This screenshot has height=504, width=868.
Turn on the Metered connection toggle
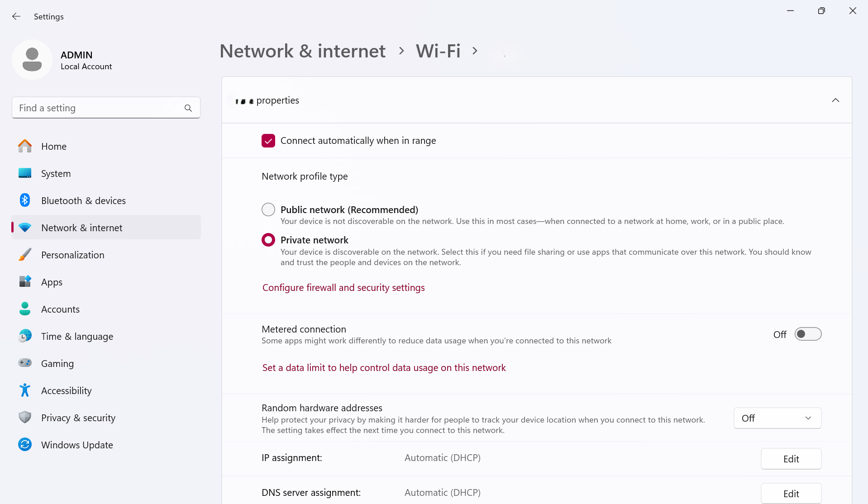click(x=808, y=334)
